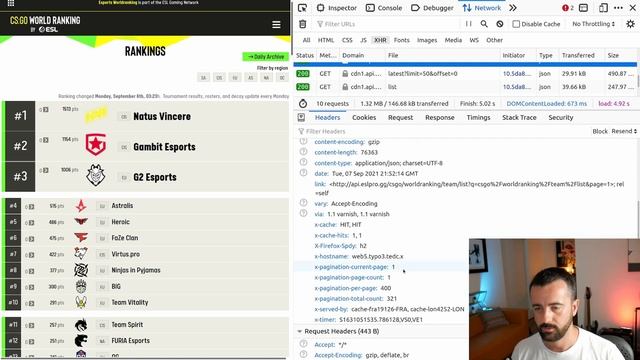Image resolution: width=640 pixels, height=360 pixels.
Task: Expand the FaZe Clan rank row
Action: [x=31, y=239]
